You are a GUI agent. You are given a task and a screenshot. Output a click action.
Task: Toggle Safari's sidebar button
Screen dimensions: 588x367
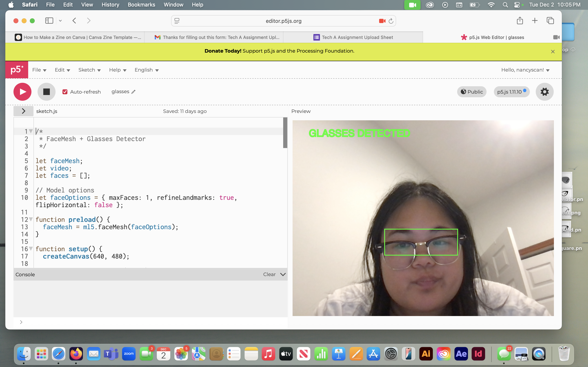(x=49, y=21)
